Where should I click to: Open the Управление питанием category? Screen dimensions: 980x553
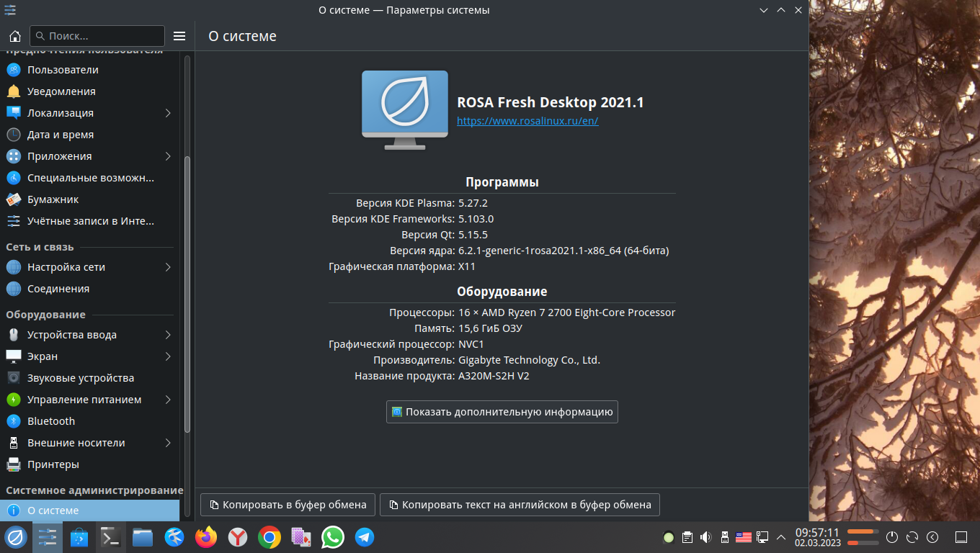[x=90, y=400]
